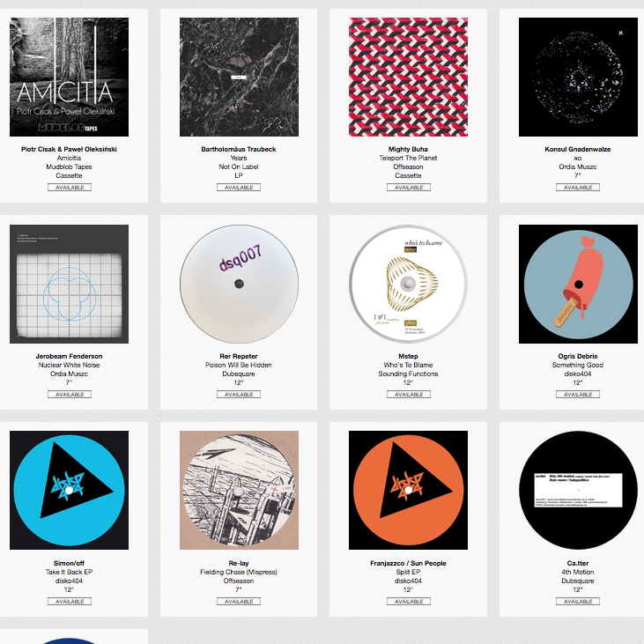This screenshot has width=644, height=644.
Task: View Konsul Gnadenwalze black dotted circle cover
Action: pos(578,77)
